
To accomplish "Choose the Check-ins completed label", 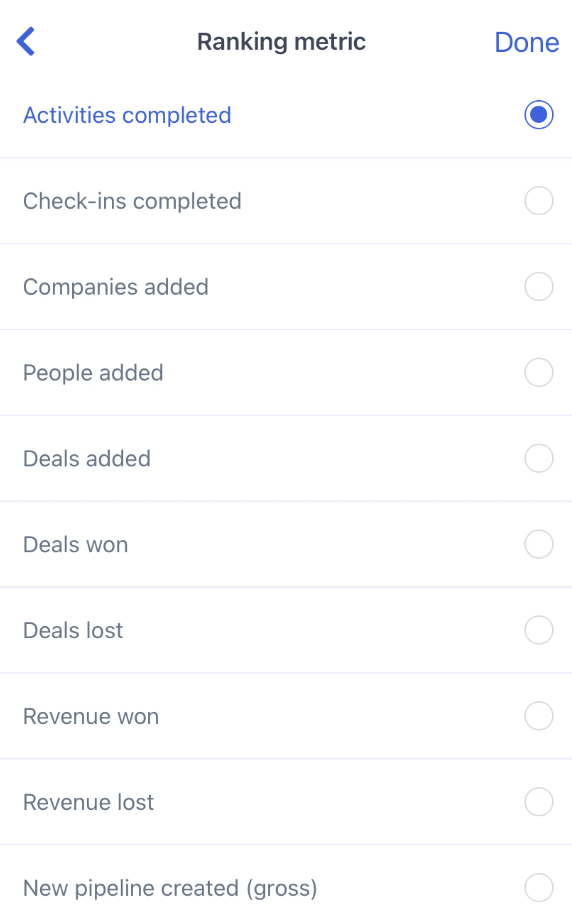I will pos(132,201).
